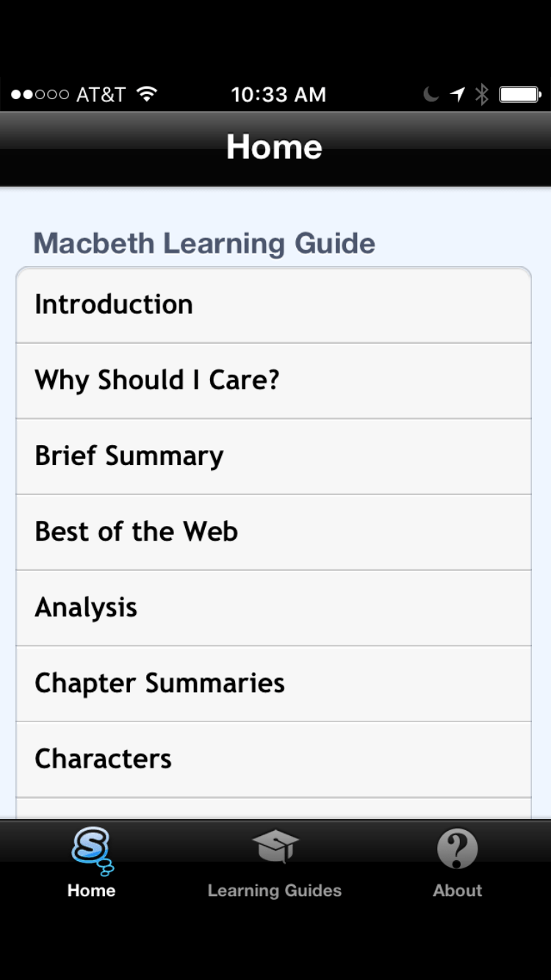Tap the location arrow status icon
This screenshot has width=551, height=980.
tap(458, 95)
